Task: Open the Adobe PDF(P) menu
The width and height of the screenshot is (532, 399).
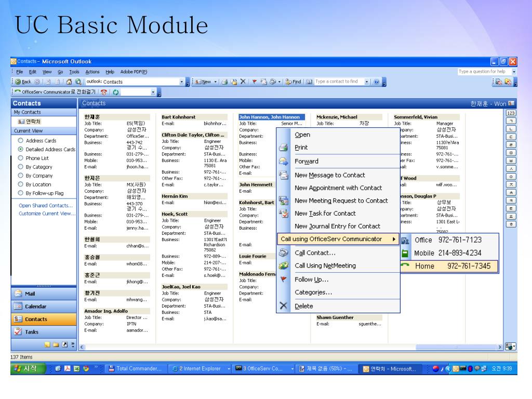Action: click(x=134, y=72)
